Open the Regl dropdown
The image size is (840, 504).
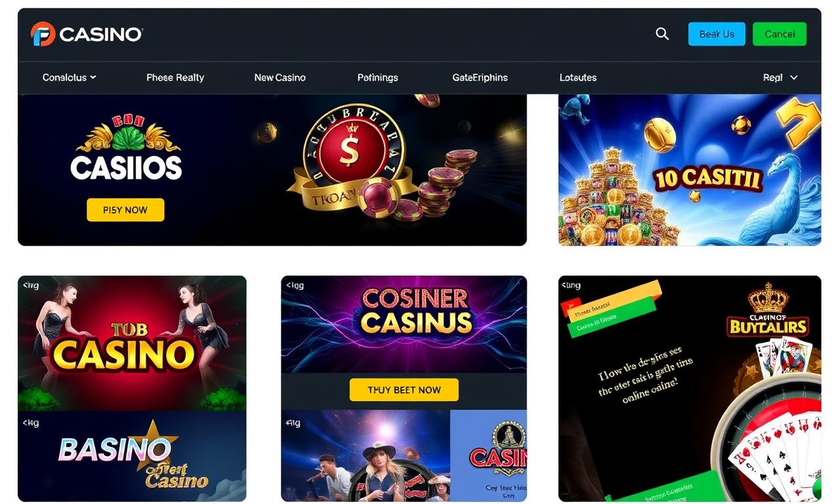780,77
